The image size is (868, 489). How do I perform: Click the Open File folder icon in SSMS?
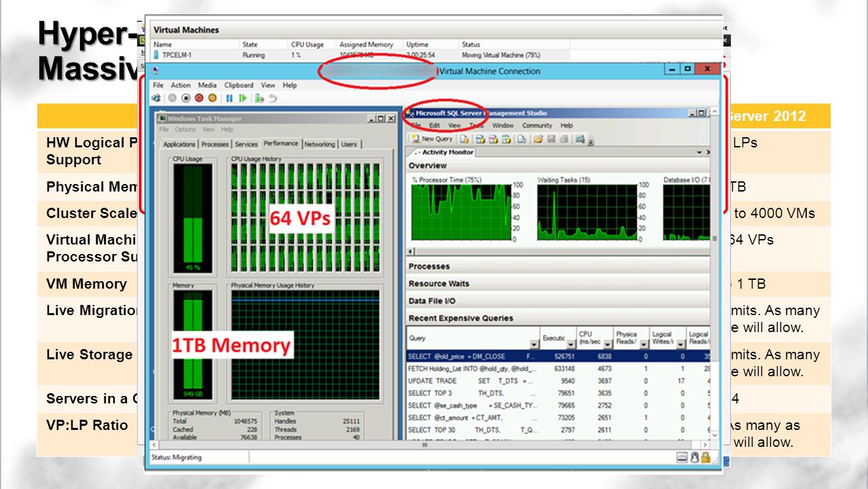(x=538, y=139)
